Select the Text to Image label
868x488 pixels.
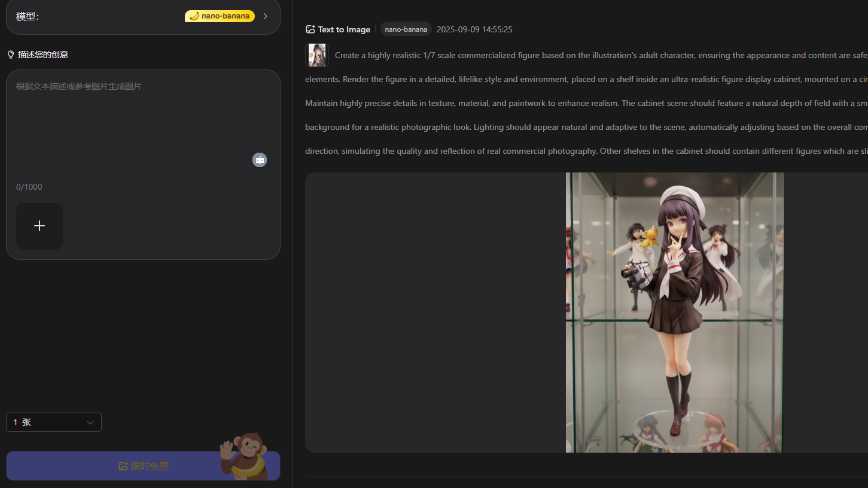(x=344, y=29)
